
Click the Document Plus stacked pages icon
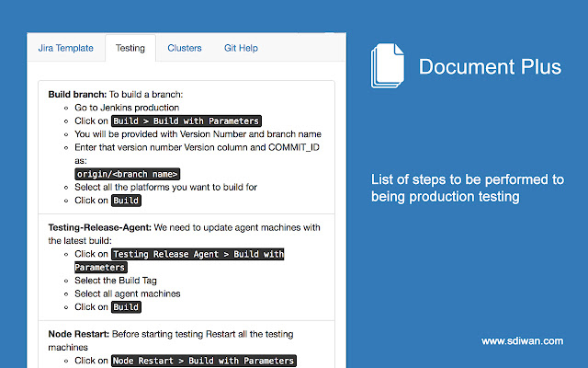click(x=388, y=65)
